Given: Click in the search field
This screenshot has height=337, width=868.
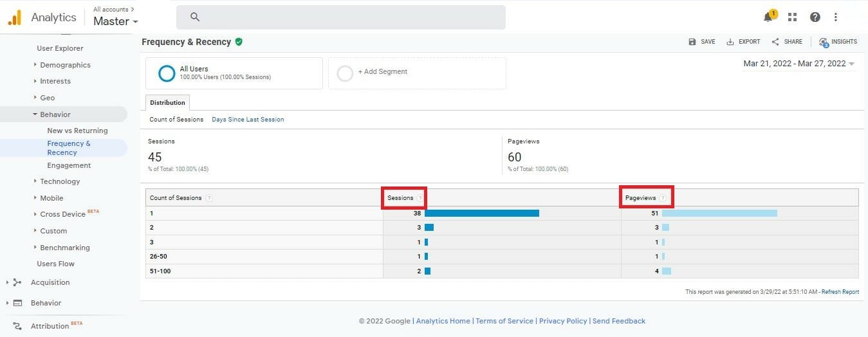Looking at the screenshot, I should 341,17.
